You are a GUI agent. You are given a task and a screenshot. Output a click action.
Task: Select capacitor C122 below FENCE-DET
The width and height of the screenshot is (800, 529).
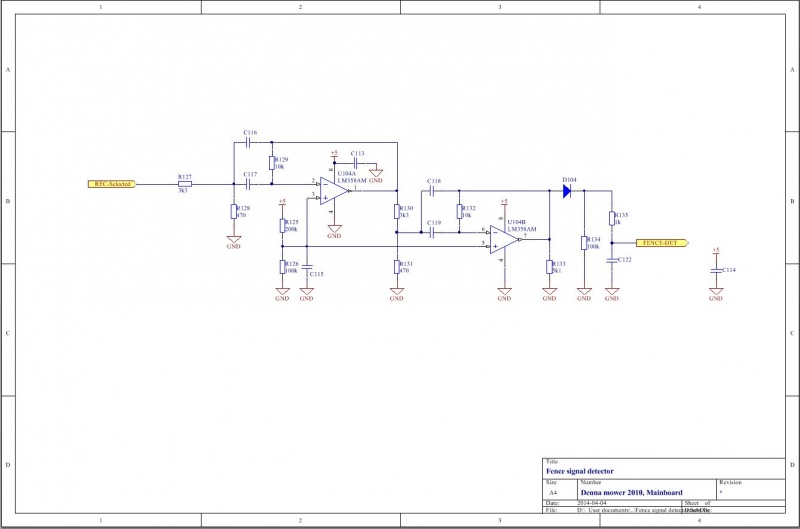click(x=612, y=259)
